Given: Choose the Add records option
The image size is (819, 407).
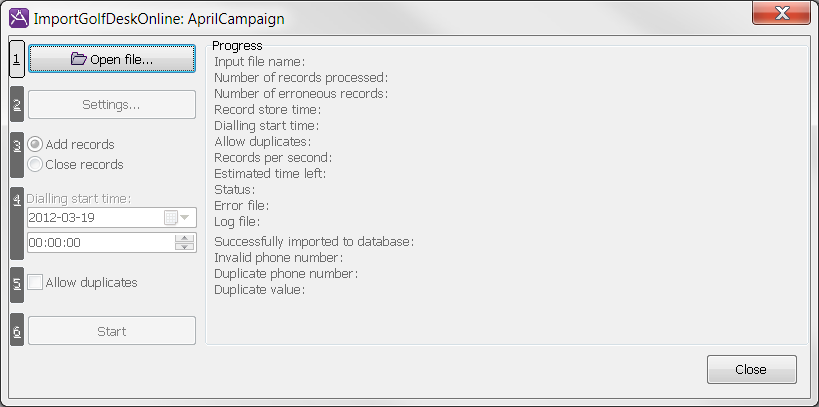Looking at the screenshot, I should pos(36,144).
